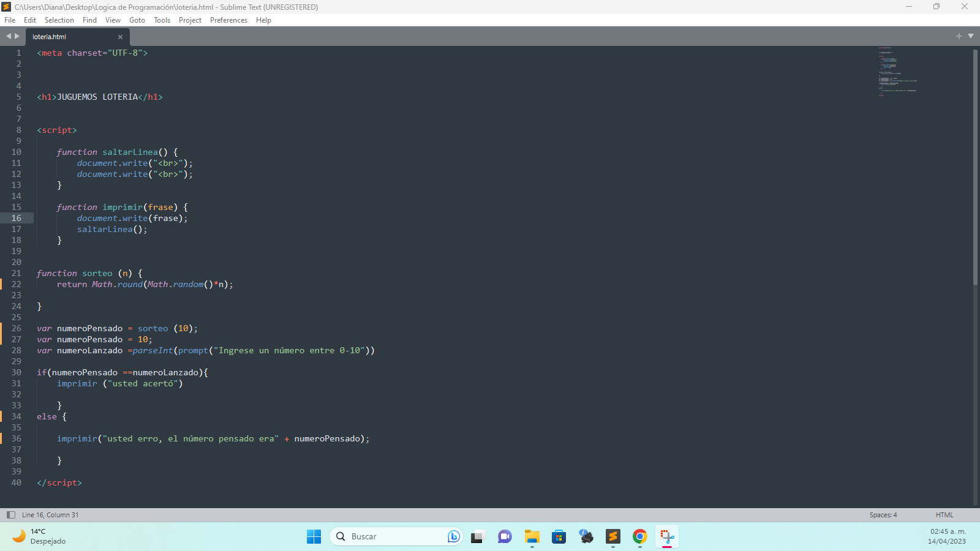Screen dimensions: 980x551
Task: Open the Edit menu
Action: pos(30,20)
